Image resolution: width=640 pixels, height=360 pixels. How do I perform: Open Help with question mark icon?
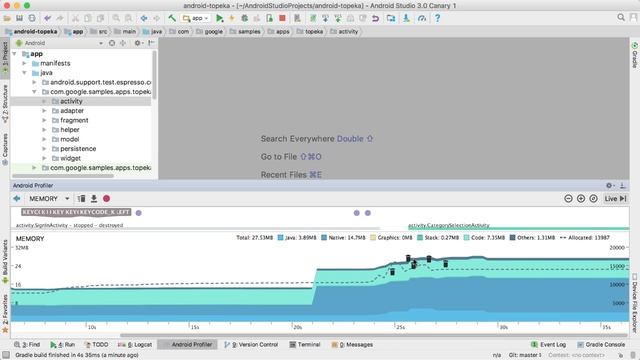[437, 18]
